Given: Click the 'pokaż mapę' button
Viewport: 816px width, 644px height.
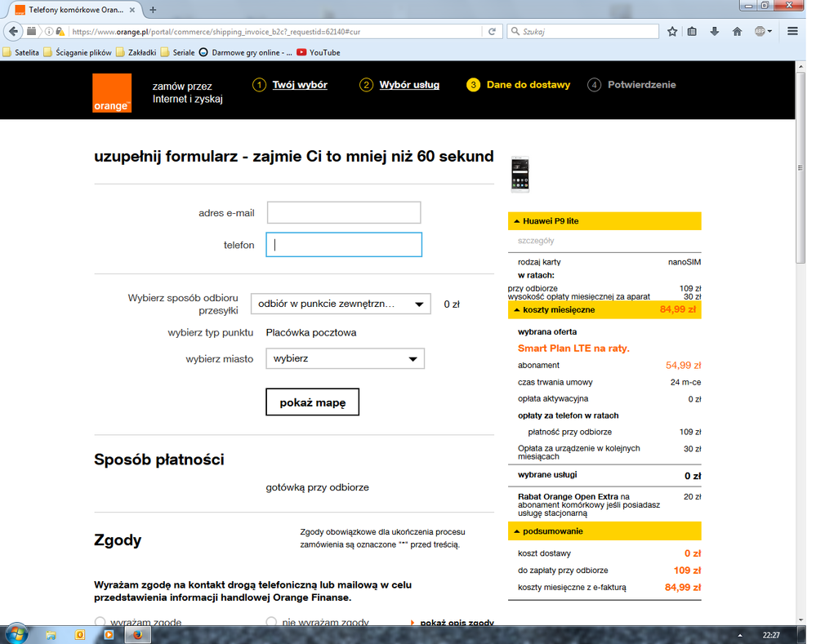Looking at the screenshot, I should (312, 402).
